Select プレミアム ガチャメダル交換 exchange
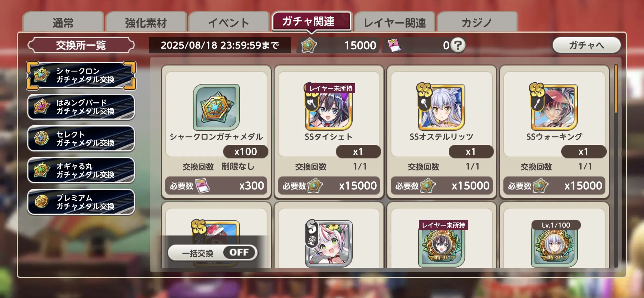644x298 pixels. (81, 202)
